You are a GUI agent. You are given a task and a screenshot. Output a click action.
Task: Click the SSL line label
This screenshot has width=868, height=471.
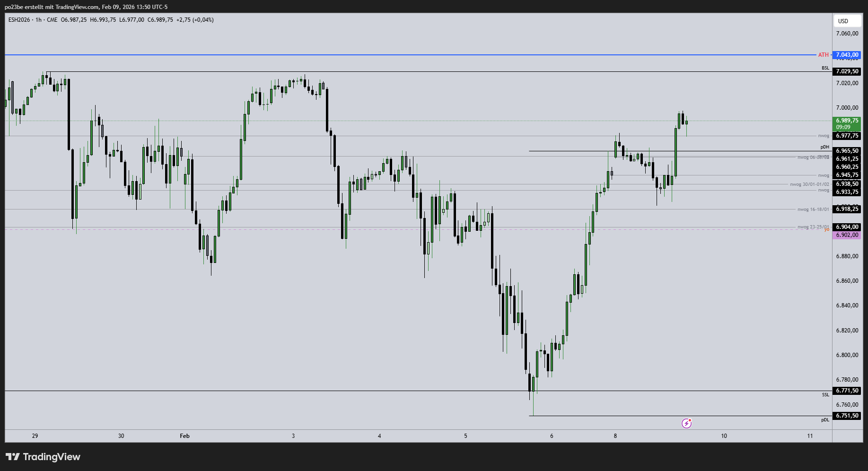(x=825, y=394)
